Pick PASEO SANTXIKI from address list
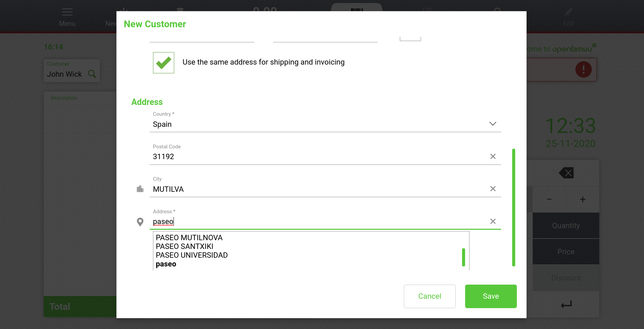This screenshot has width=644, height=329. click(184, 247)
